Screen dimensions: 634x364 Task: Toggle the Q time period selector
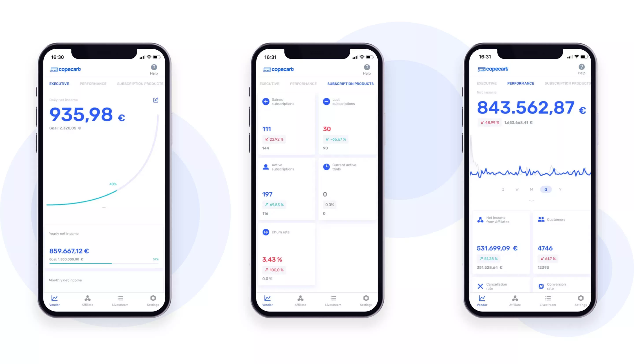[x=546, y=189]
